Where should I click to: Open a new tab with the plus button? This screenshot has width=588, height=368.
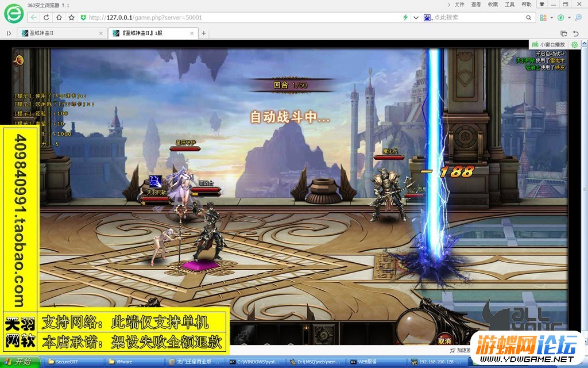click(204, 33)
